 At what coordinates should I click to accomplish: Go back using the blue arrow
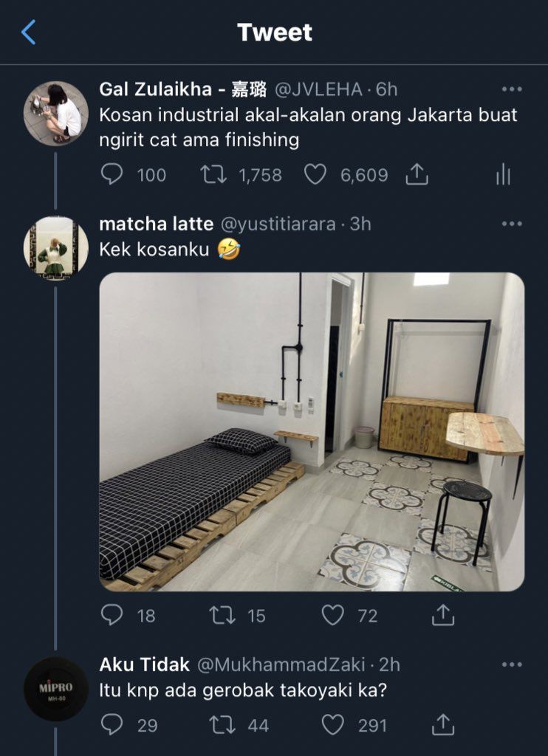point(29,32)
